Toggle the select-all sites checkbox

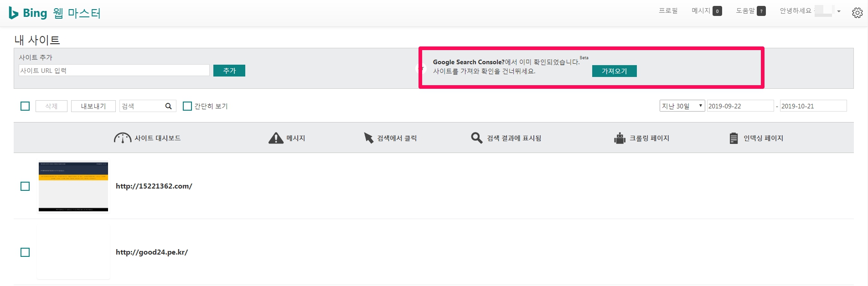[x=25, y=106]
